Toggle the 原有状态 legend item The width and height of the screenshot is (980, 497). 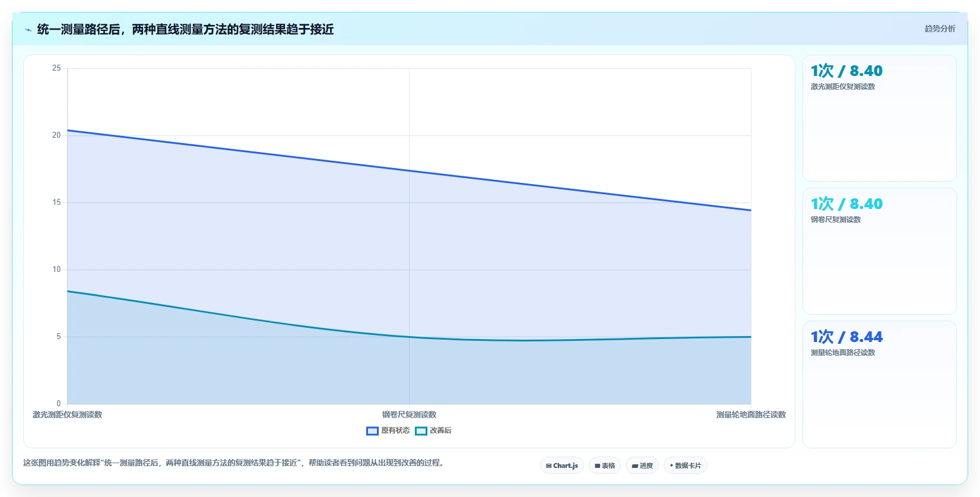click(388, 430)
